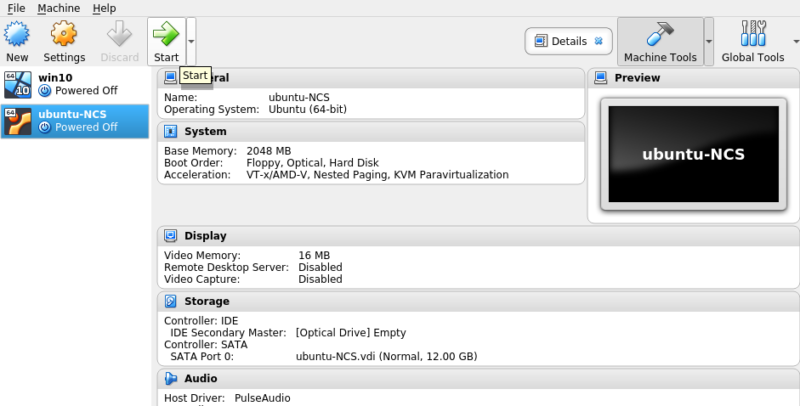
Task: Click the Video Memory value 16 MB
Action: click(x=314, y=255)
